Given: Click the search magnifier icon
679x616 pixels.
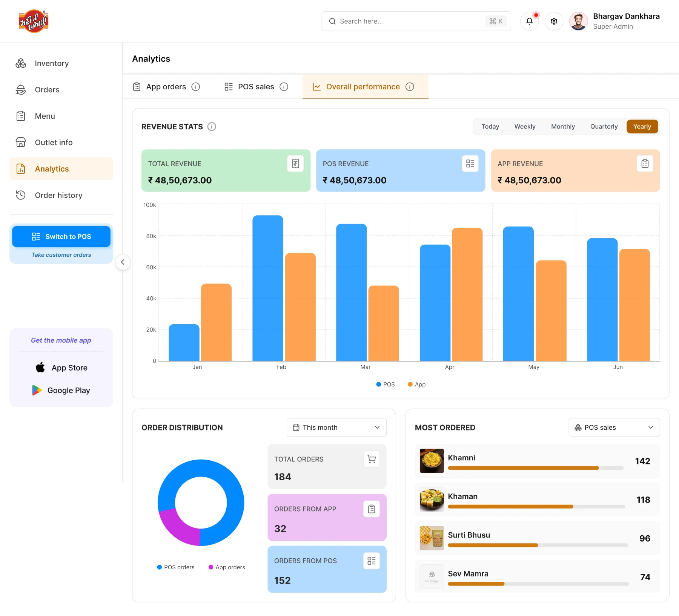Looking at the screenshot, I should [332, 21].
